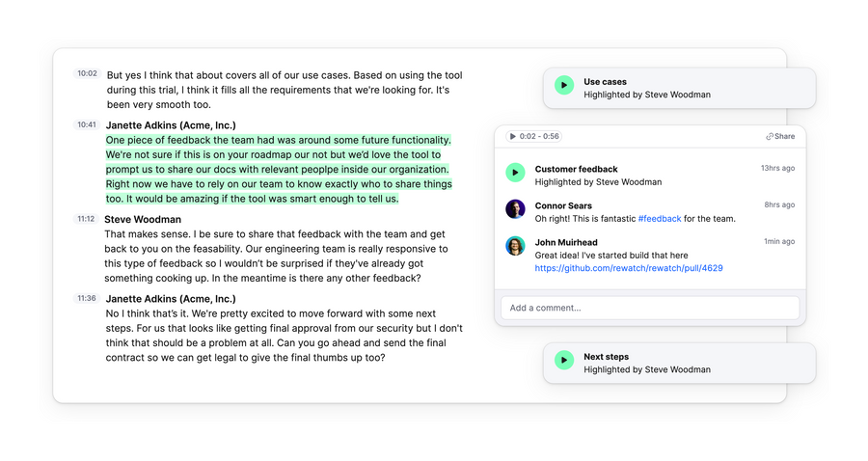Screen dimensions: 868x461
Task: Play the Next steps highlight
Action: click(x=564, y=361)
